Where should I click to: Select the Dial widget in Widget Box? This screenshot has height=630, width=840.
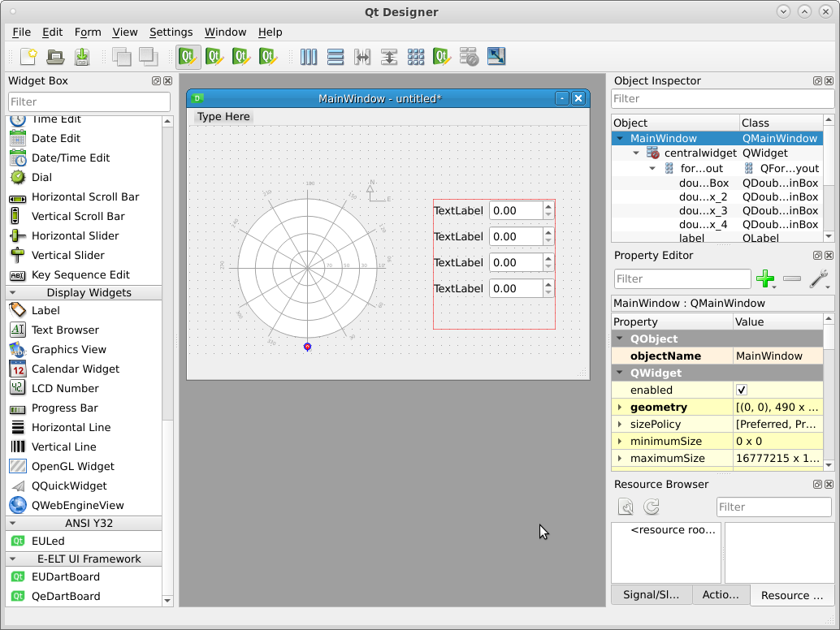coord(41,177)
